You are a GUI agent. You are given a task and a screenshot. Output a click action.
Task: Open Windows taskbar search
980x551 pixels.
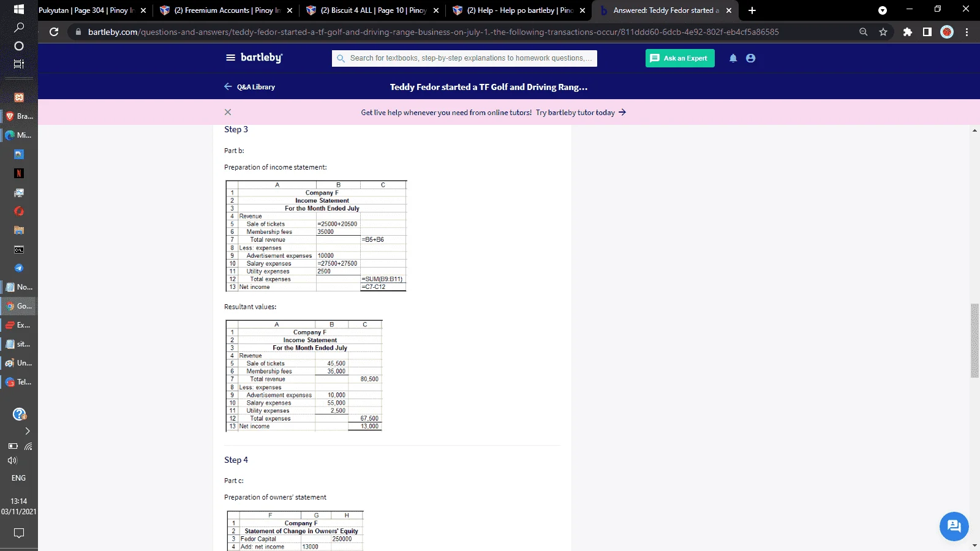(19, 28)
